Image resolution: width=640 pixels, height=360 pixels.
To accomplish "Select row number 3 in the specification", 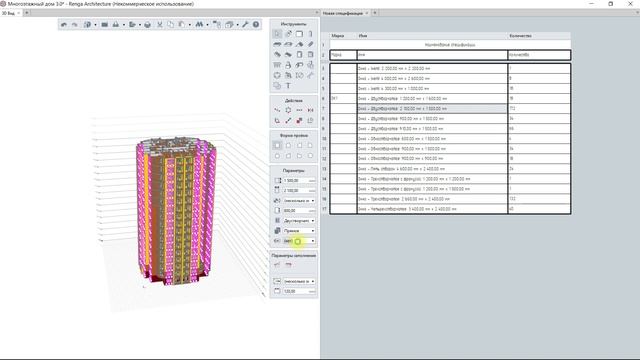I will [324, 69].
